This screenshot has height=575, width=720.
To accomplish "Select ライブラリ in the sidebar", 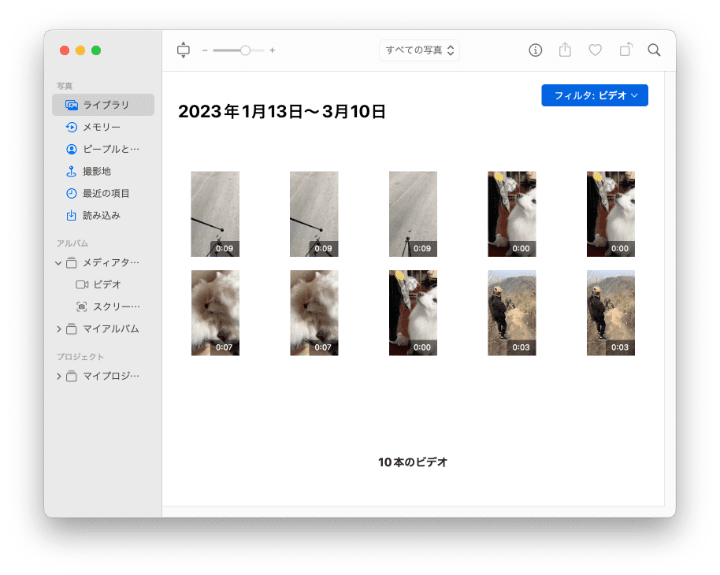I will point(103,105).
